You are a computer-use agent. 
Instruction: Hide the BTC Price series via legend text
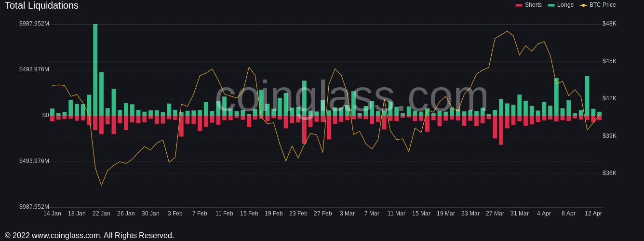point(603,5)
